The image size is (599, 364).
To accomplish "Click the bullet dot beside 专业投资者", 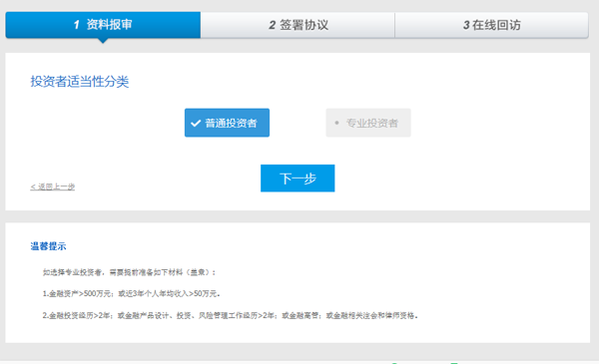I will [x=336, y=123].
